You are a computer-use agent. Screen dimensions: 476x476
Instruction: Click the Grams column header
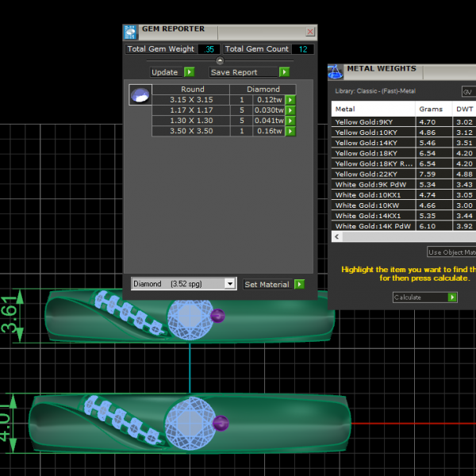pos(433,109)
